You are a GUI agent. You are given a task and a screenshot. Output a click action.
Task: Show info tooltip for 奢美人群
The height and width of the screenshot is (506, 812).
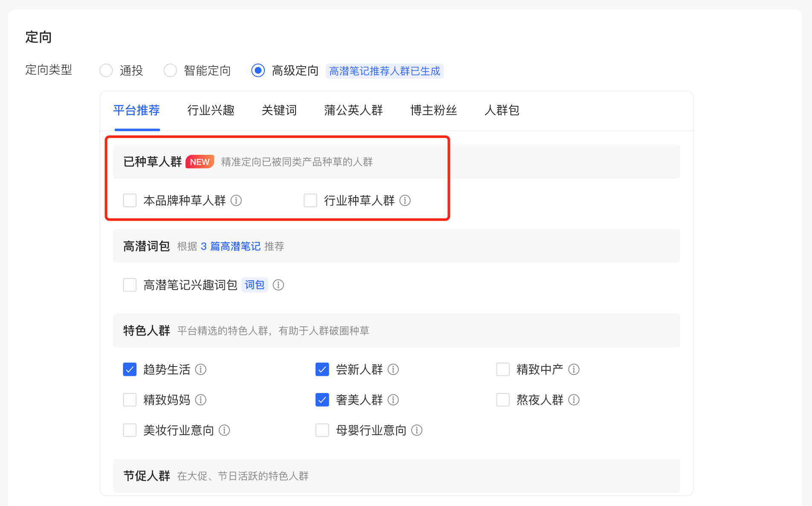click(393, 400)
